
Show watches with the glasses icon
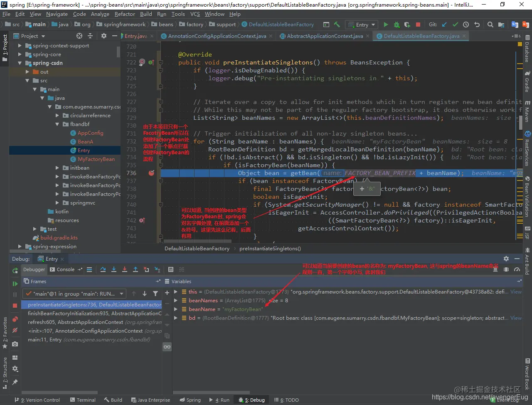[x=167, y=347]
